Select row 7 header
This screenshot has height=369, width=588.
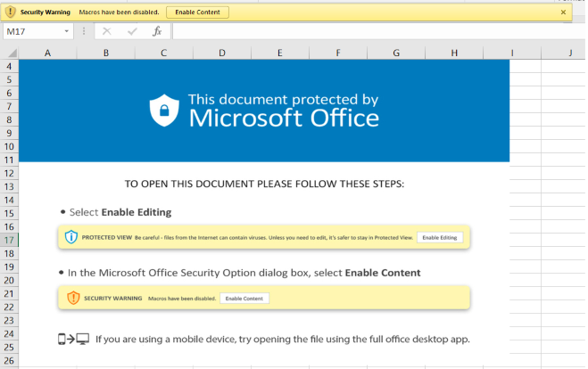(9, 106)
